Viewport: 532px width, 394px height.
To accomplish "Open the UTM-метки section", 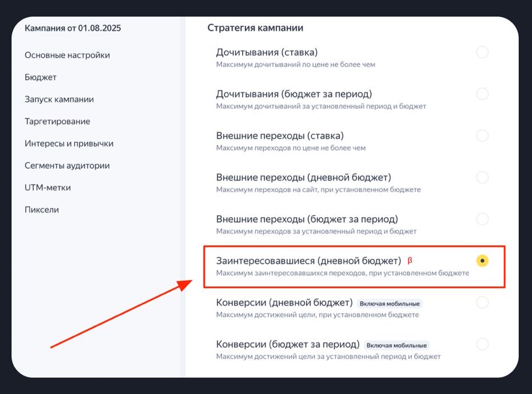I will [48, 187].
